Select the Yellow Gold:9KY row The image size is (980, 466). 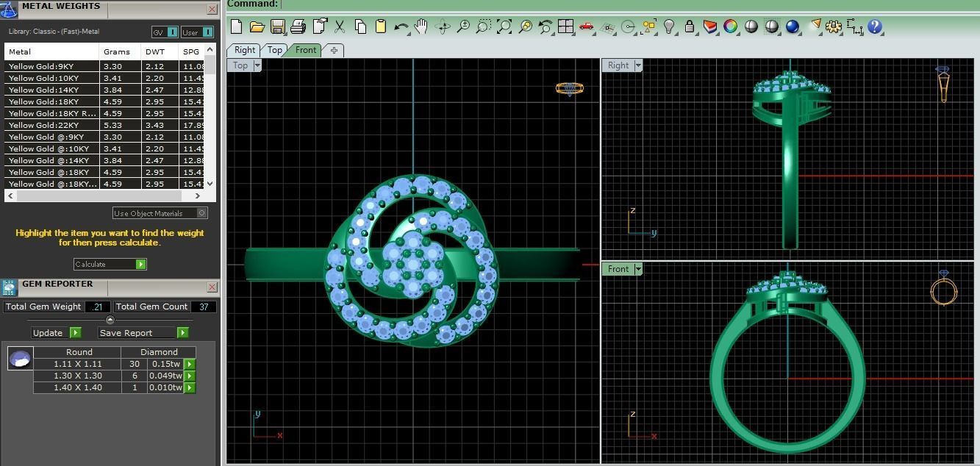click(104, 66)
